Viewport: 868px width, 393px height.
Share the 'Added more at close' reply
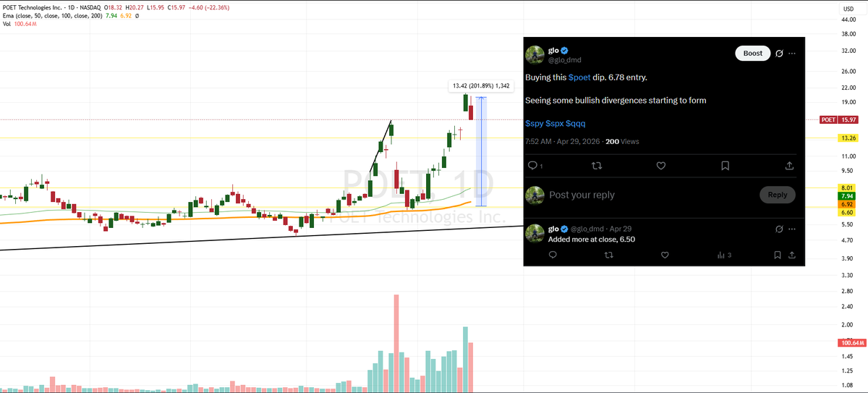tap(792, 255)
